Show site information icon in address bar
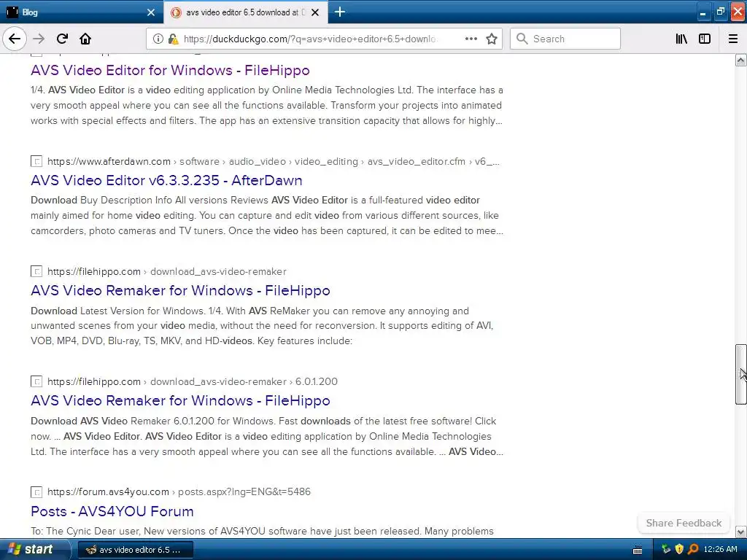 (158, 39)
